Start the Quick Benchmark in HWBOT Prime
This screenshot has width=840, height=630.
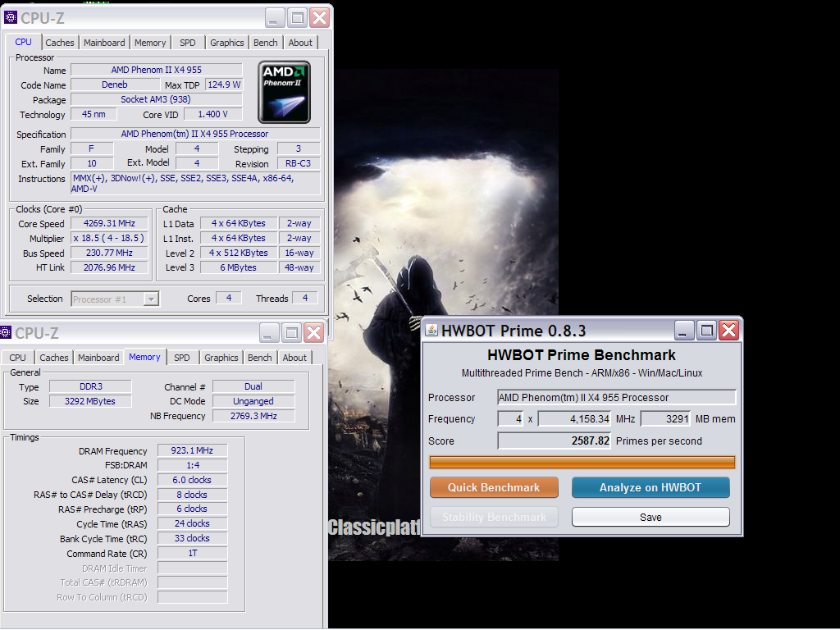coord(494,487)
